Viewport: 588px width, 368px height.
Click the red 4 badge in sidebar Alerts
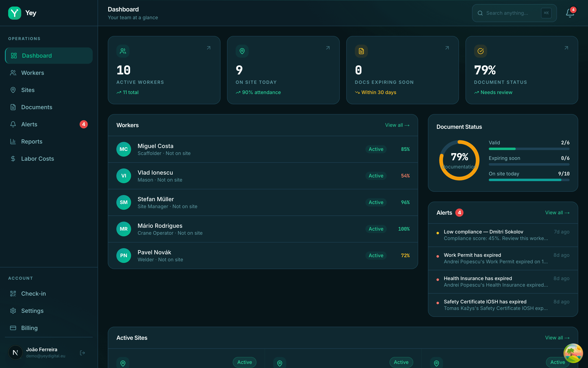(x=84, y=124)
